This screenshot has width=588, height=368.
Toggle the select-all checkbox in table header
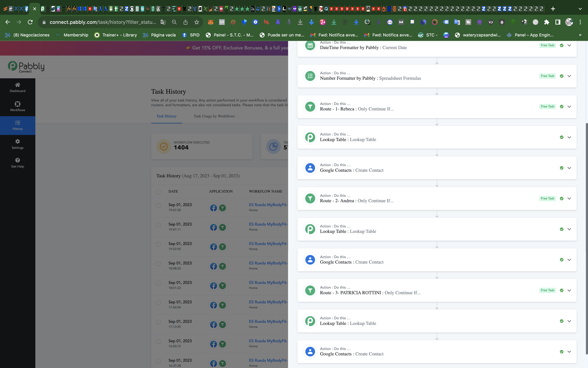pyautogui.click(x=158, y=192)
